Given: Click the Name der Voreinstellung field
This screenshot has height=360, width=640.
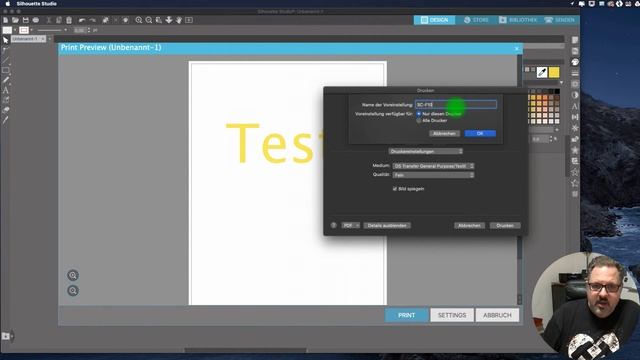Looking at the screenshot, I should tap(456, 104).
